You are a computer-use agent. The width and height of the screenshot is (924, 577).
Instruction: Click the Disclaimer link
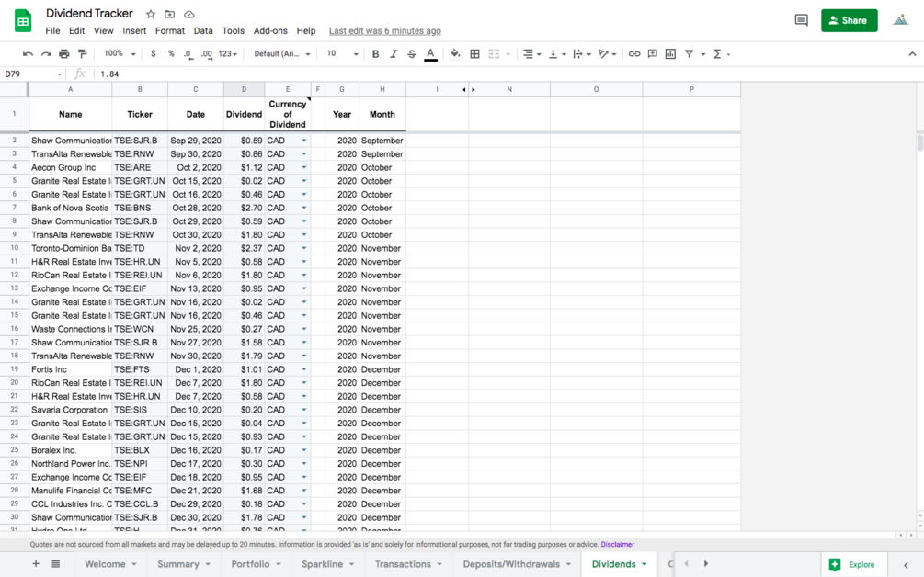click(617, 545)
